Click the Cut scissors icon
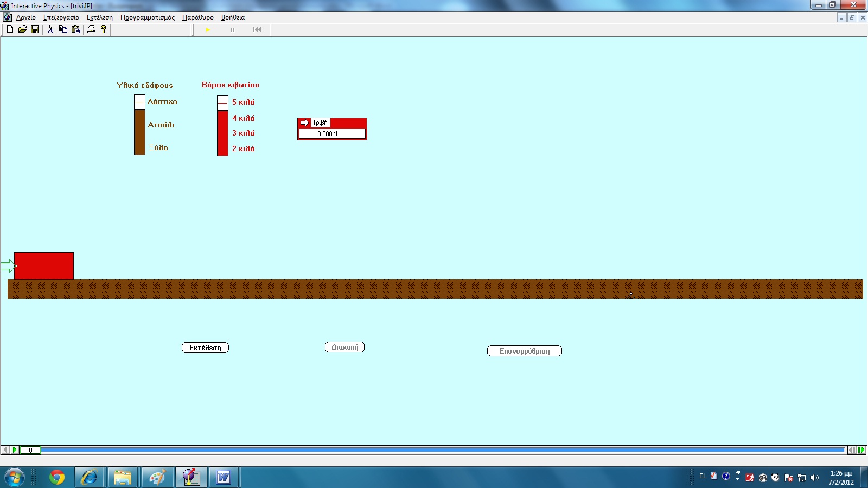 coord(50,29)
